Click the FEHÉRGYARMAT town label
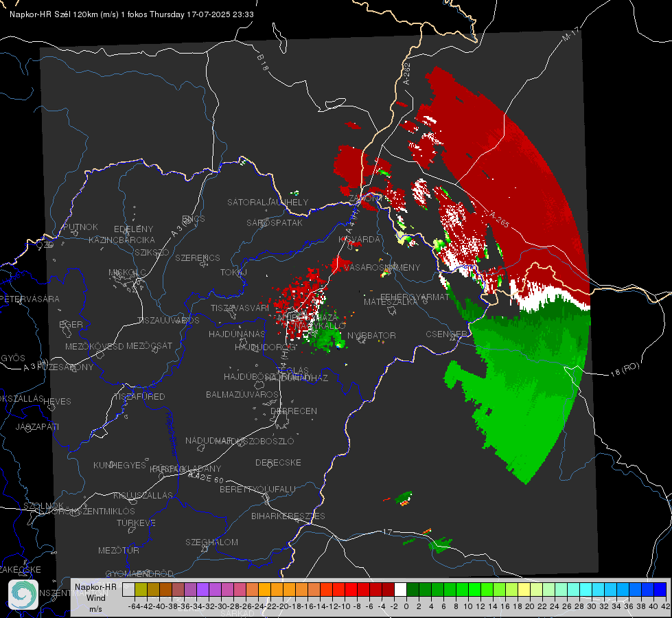This screenshot has width=672, height=618. click(415, 297)
